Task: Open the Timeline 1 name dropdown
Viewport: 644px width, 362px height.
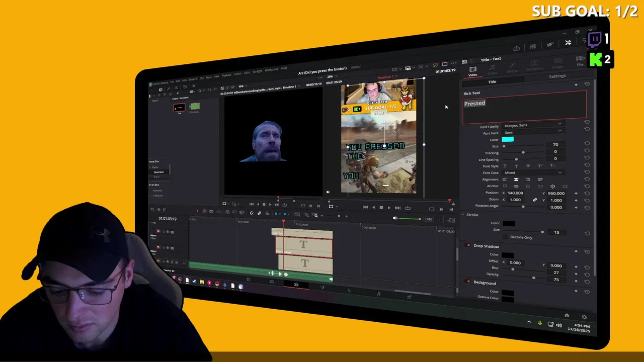Action: (386, 77)
